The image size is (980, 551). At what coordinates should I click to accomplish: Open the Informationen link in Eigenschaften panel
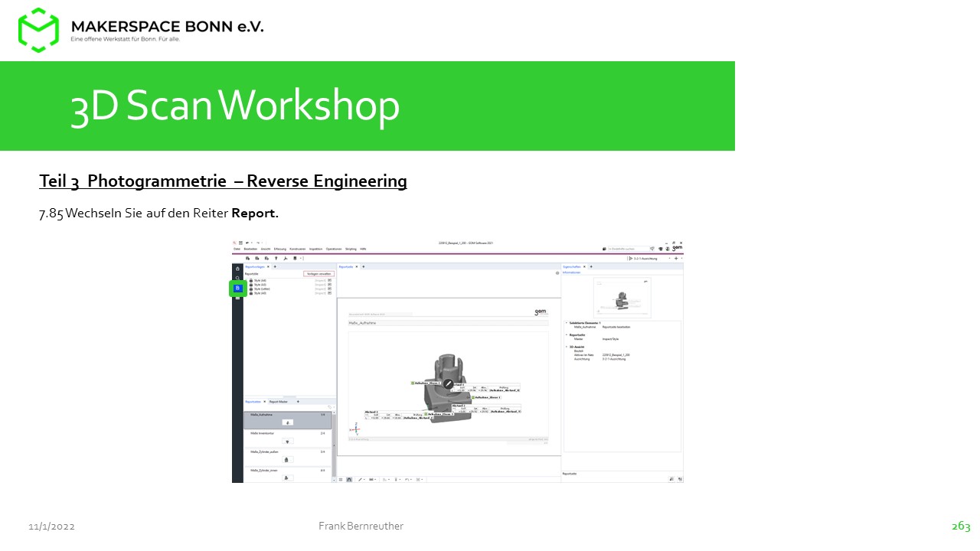click(x=572, y=272)
